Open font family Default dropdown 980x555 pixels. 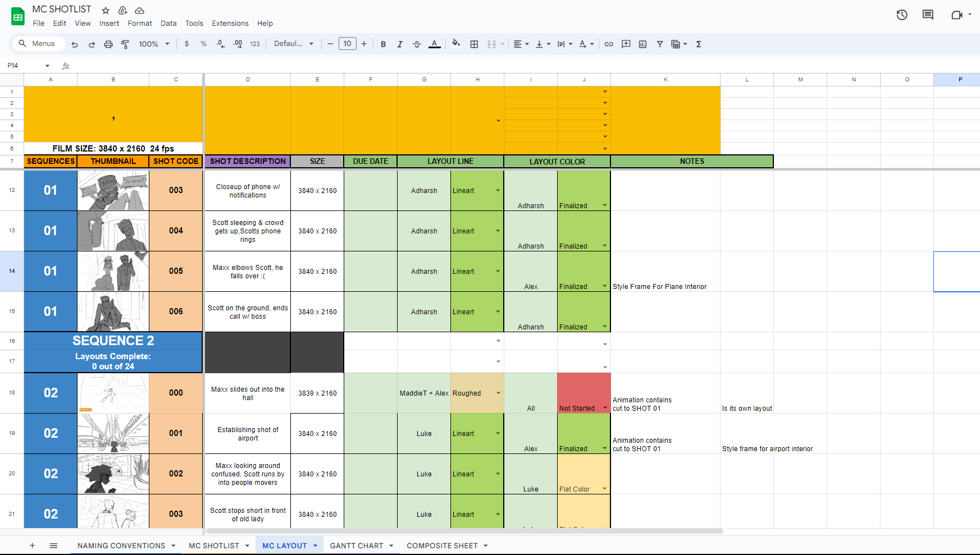click(x=294, y=44)
